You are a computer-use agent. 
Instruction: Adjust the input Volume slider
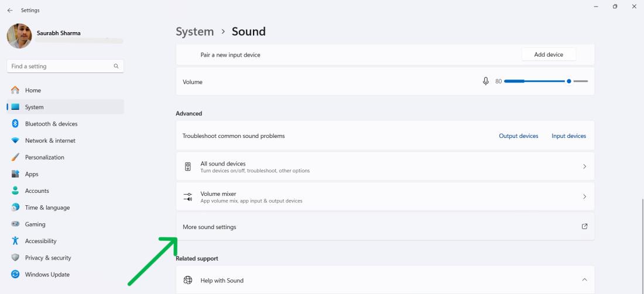[568, 81]
